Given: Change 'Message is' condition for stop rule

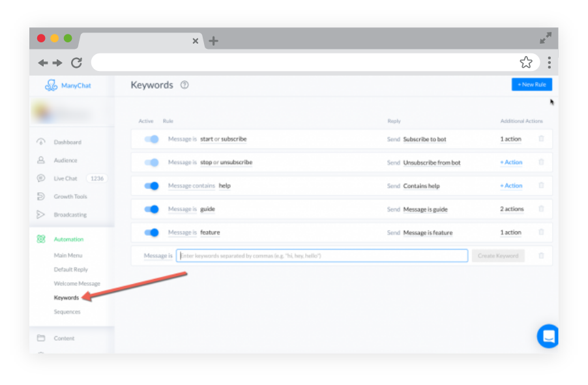Looking at the screenshot, I should coord(183,162).
